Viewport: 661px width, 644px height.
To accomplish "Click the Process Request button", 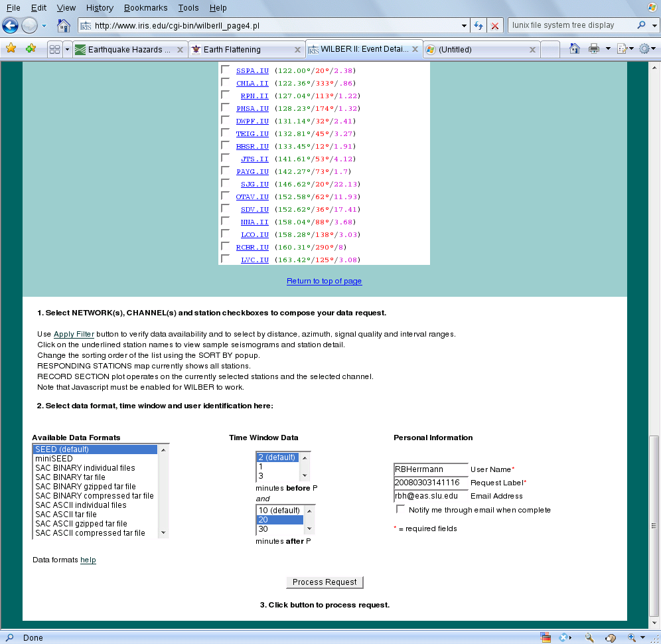I will (x=325, y=582).
